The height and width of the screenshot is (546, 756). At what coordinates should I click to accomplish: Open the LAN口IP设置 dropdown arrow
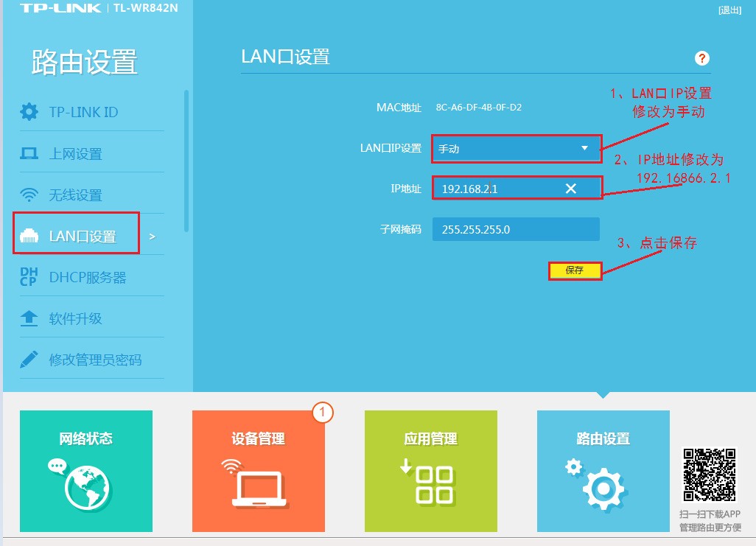(584, 148)
